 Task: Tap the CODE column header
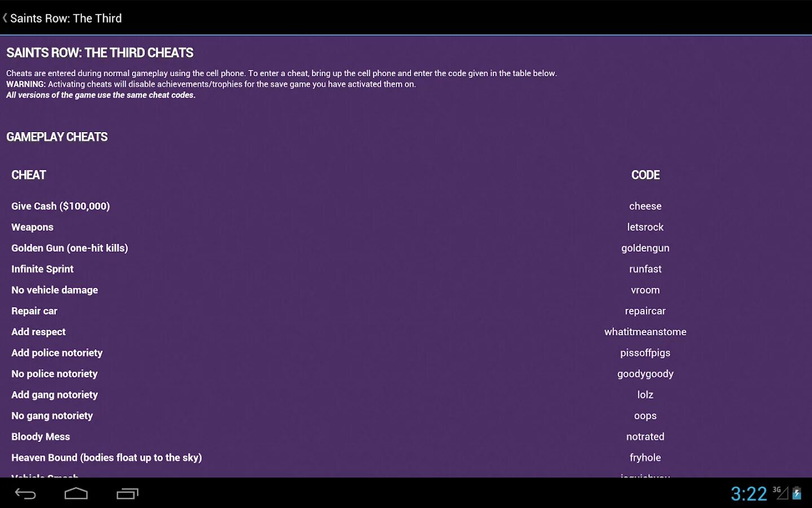click(646, 175)
